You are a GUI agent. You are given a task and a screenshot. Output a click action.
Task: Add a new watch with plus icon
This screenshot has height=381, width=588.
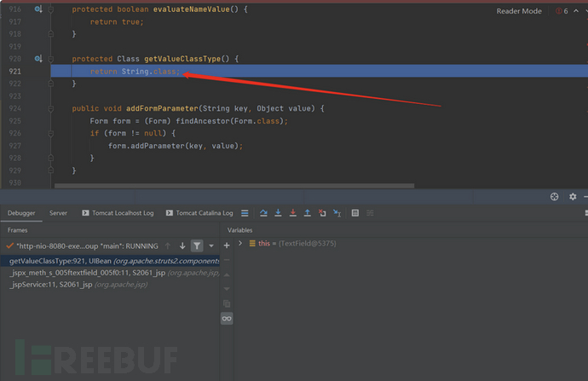(227, 245)
